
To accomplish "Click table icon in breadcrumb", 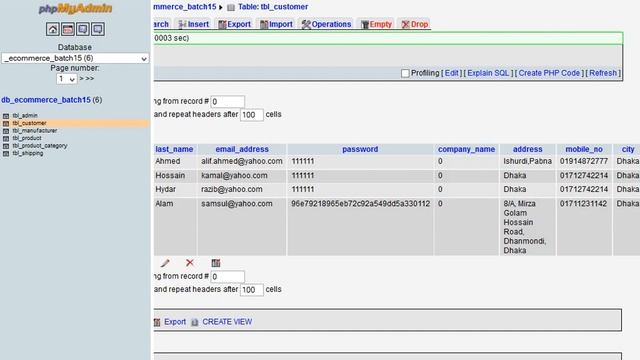I will pos(231,7).
